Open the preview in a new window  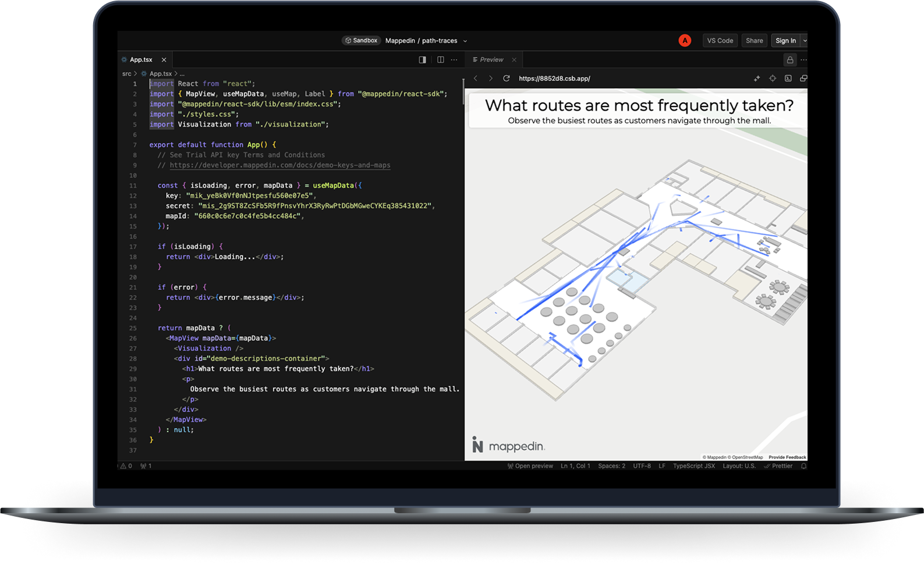pos(803,79)
